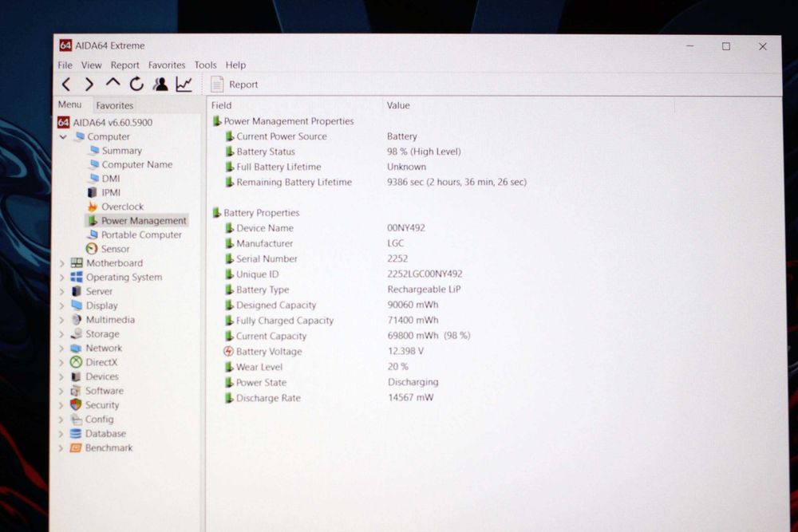Click the Motherboard icon in tree
798x532 pixels.
pos(77,263)
